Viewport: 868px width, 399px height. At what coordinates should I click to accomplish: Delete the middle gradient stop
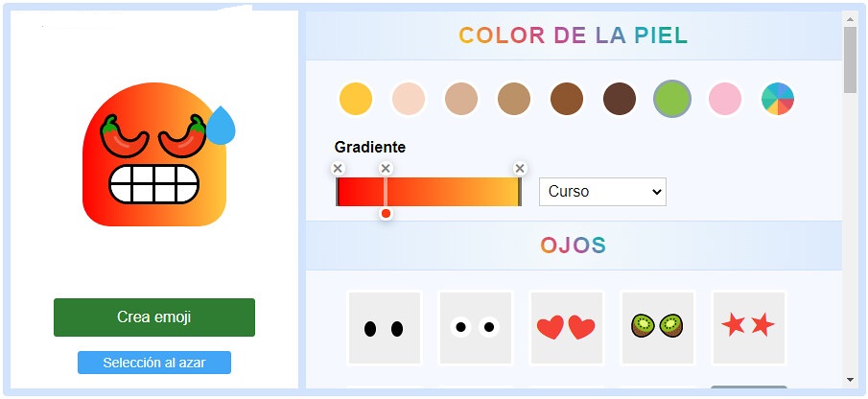[x=386, y=169]
